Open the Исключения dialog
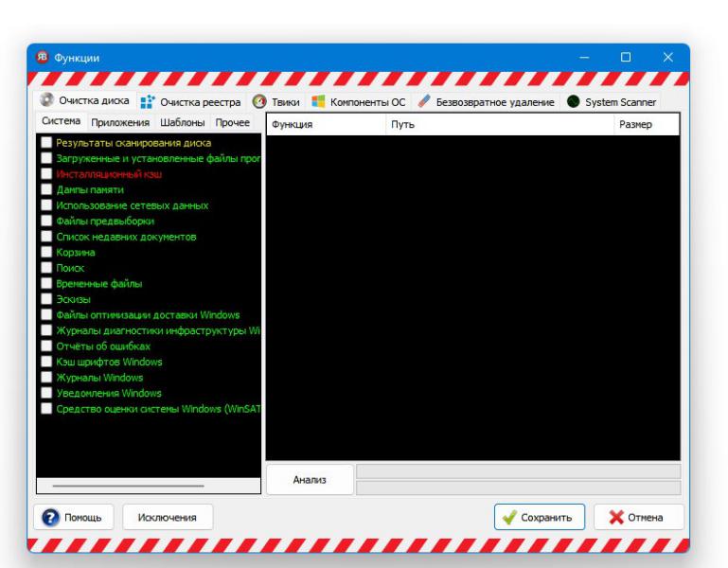This screenshot has width=728, height=568. [168, 517]
